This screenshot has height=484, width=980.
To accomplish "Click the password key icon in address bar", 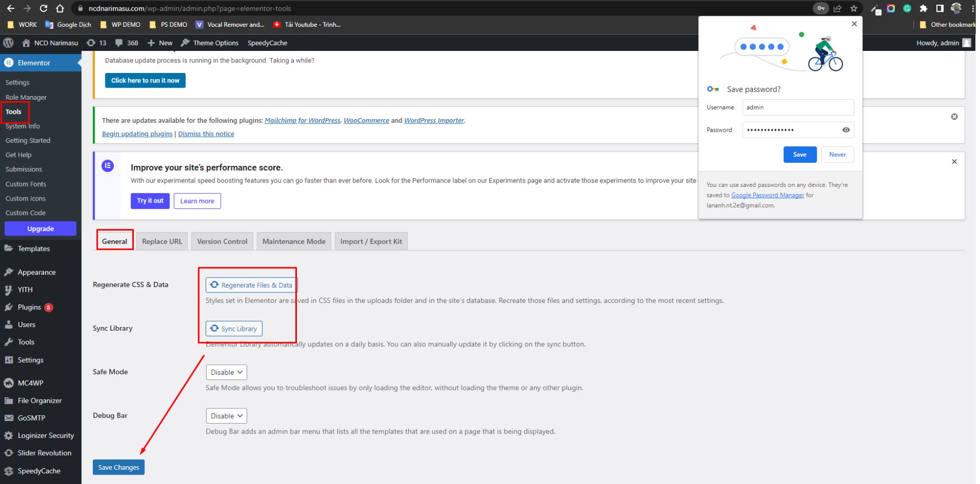I will tap(821, 8).
